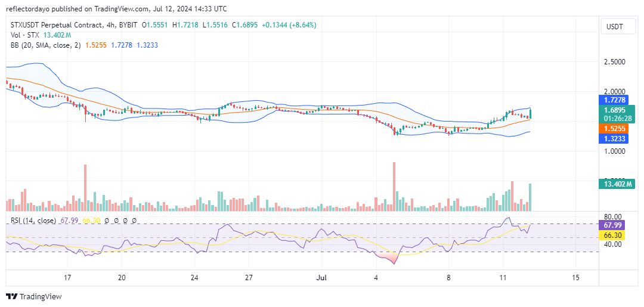This screenshot has height=307, width=644.
Task: Click the purple 67.99 label on RSI axis
Action: click(612, 225)
